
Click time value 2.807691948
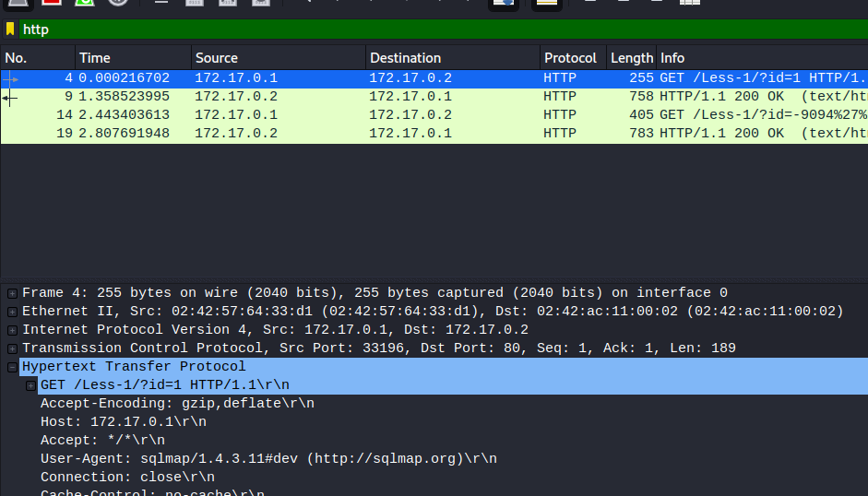coord(124,134)
